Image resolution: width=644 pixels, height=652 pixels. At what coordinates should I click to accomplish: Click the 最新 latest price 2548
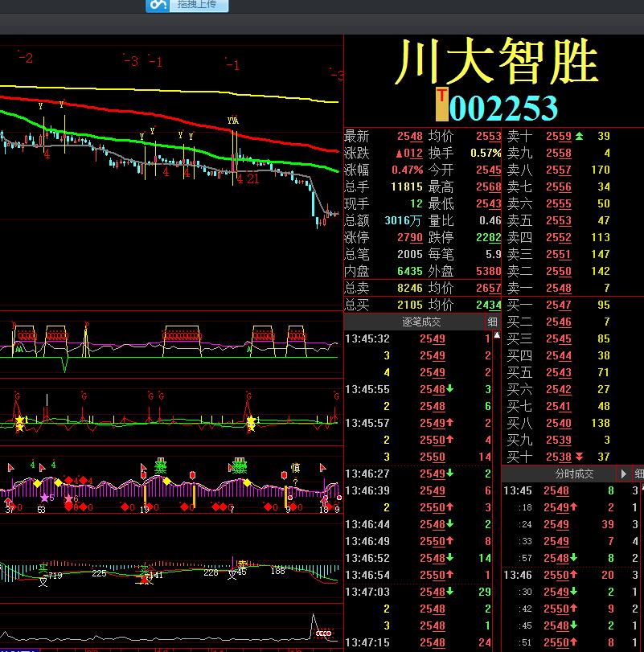coord(409,137)
